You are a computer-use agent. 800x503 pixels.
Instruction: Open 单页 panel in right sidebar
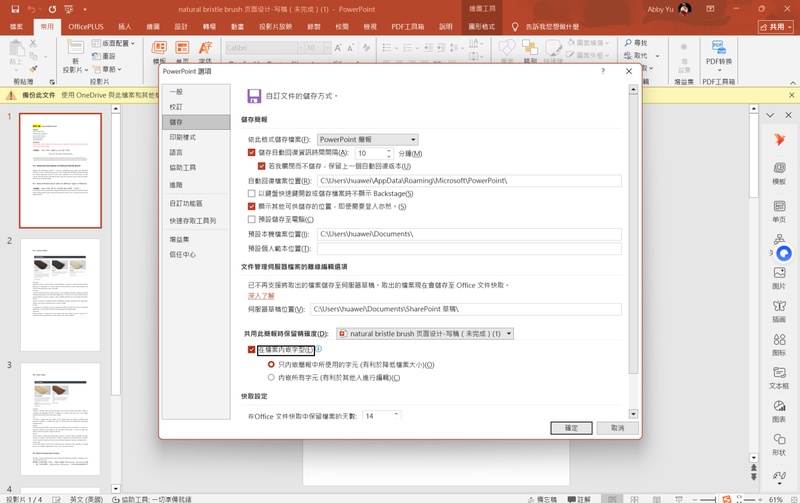779,211
